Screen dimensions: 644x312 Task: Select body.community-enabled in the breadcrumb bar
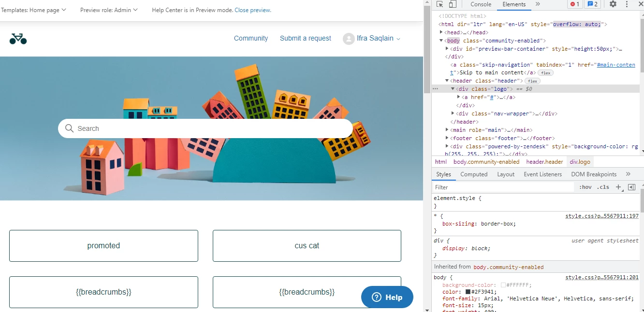(486, 162)
